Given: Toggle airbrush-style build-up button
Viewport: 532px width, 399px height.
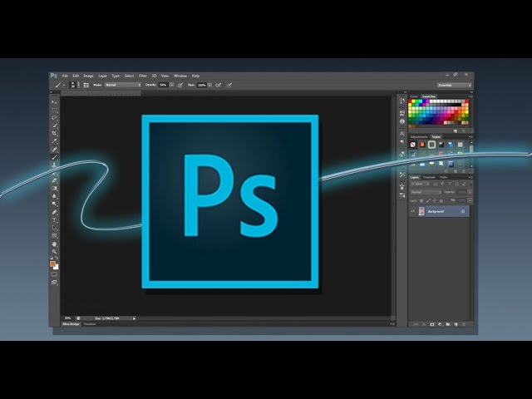Looking at the screenshot, I should point(219,85).
